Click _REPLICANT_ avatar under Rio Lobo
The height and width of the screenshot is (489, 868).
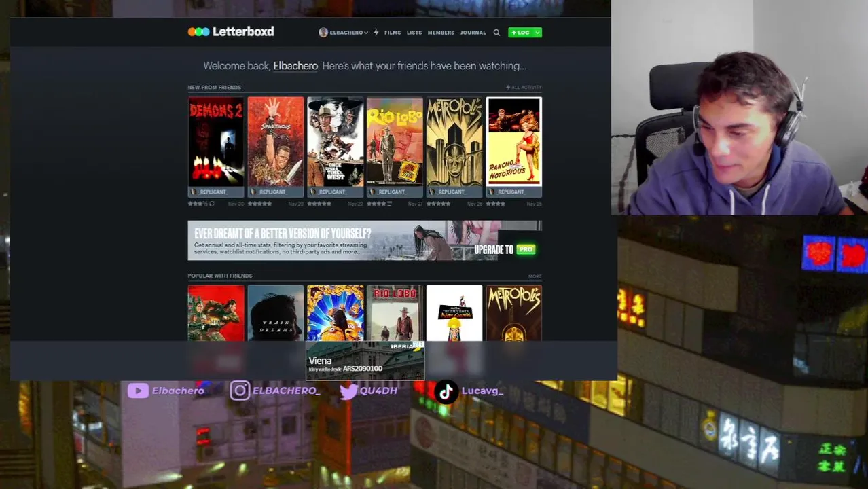click(x=372, y=192)
